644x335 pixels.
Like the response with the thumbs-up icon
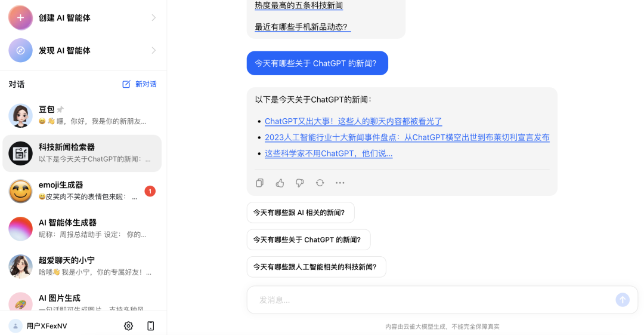tap(280, 183)
